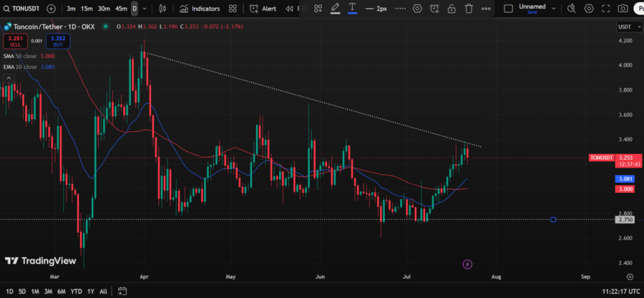Switch to the 30m timeframe

104,8
